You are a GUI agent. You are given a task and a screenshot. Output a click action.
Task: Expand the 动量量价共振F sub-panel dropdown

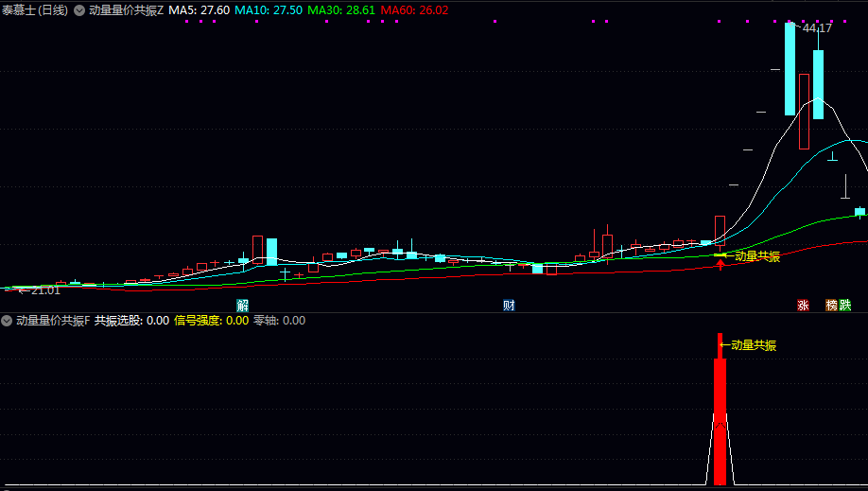click(x=7, y=321)
